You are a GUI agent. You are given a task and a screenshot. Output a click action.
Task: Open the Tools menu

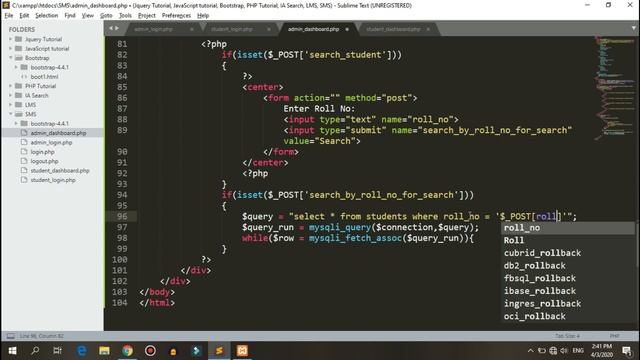coord(125,16)
